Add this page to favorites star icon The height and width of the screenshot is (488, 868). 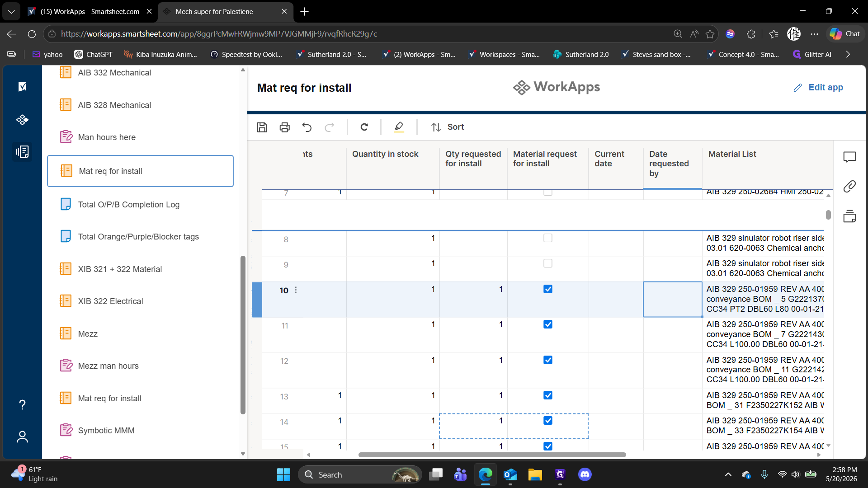point(710,34)
